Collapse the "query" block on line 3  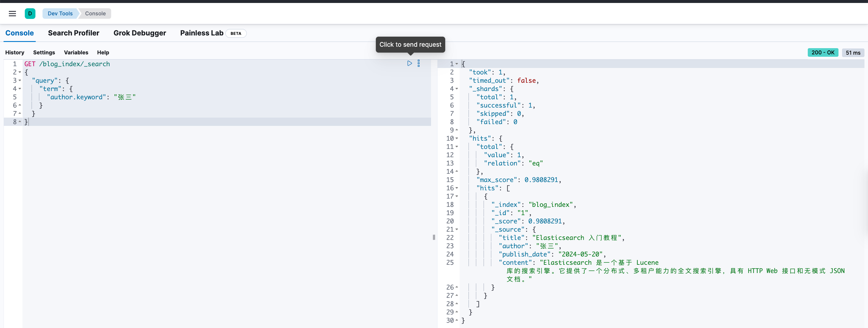pos(20,81)
